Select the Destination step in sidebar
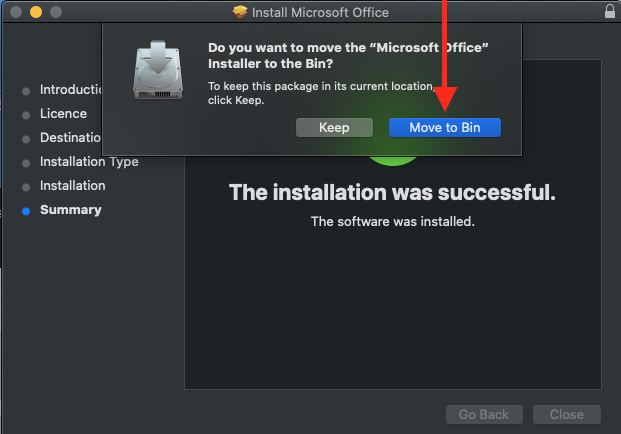Image resolution: width=621 pixels, height=434 pixels. [x=71, y=138]
